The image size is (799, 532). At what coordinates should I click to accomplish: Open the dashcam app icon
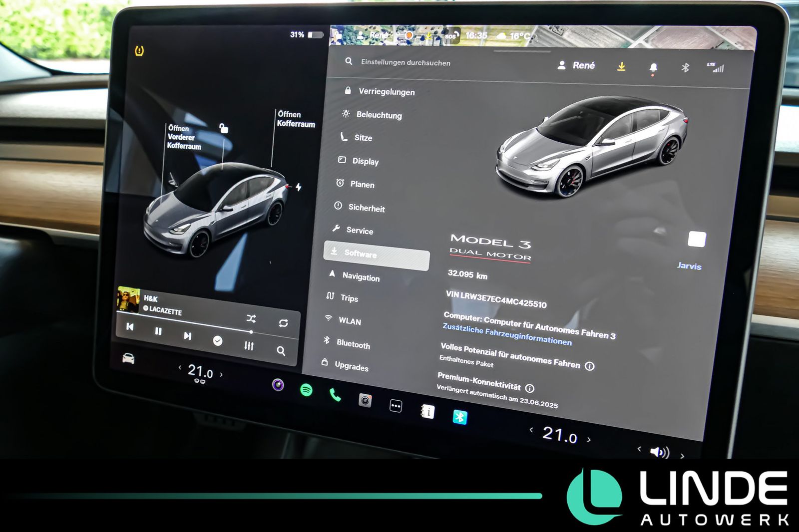pos(365,400)
